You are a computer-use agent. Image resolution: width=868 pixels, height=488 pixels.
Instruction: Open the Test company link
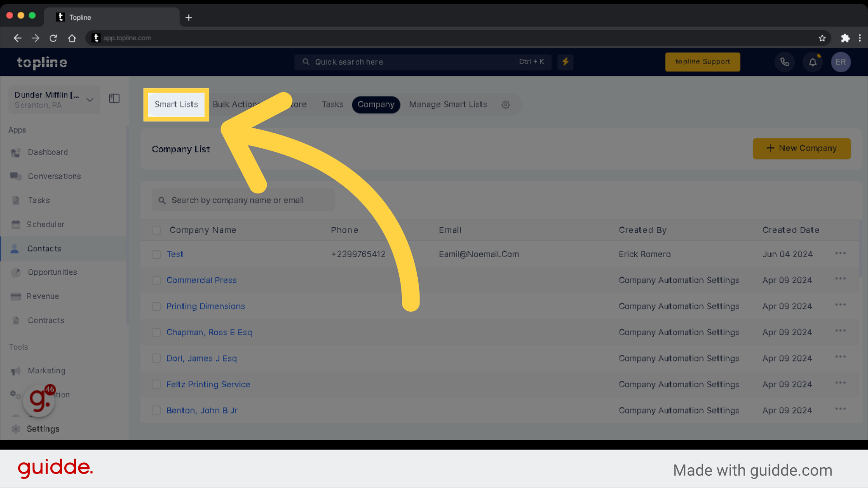[x=175, y=254]
